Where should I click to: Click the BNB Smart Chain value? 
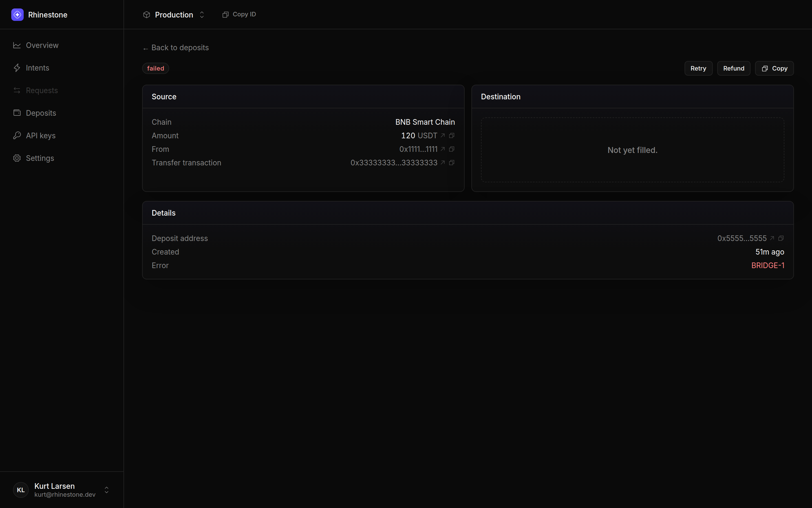tap(425, 122)
